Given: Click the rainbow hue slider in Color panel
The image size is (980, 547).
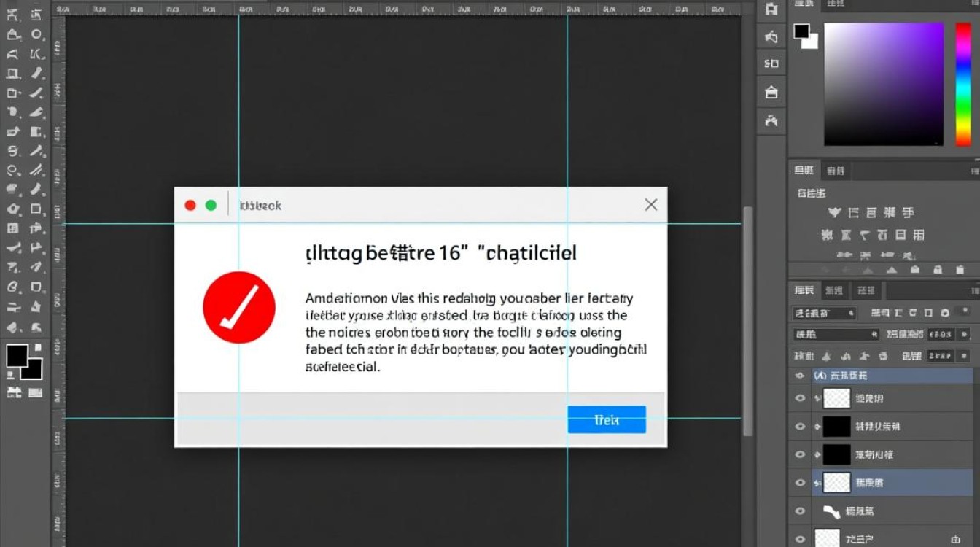Looking at the screenshot, I should coord(962,84).
